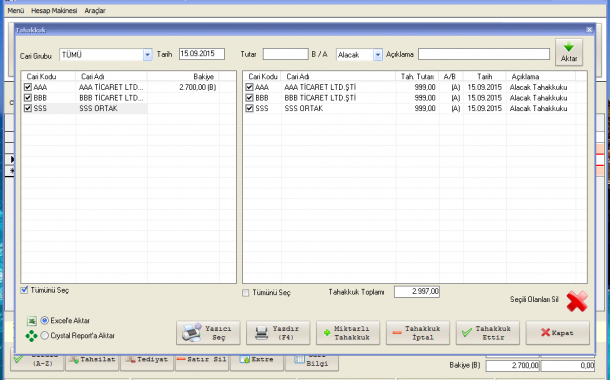Uncheck BBB row in the right accrual list
This screenshot has width=610, height=380.
click(x=249, y=98)
